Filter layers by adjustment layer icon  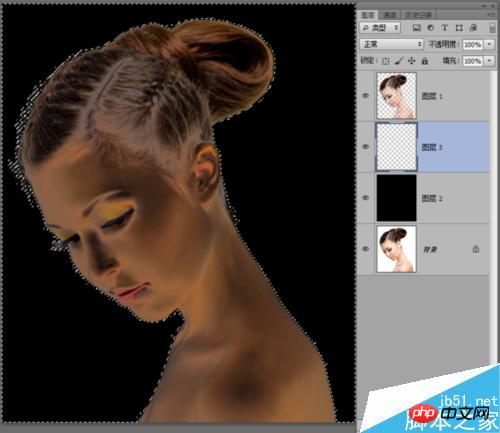point(431,28)
